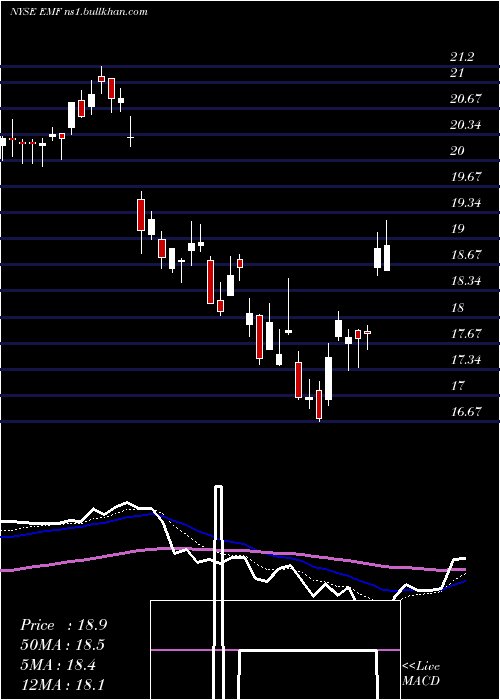Click the 20.67 price axis label

[x=466, y=99]
